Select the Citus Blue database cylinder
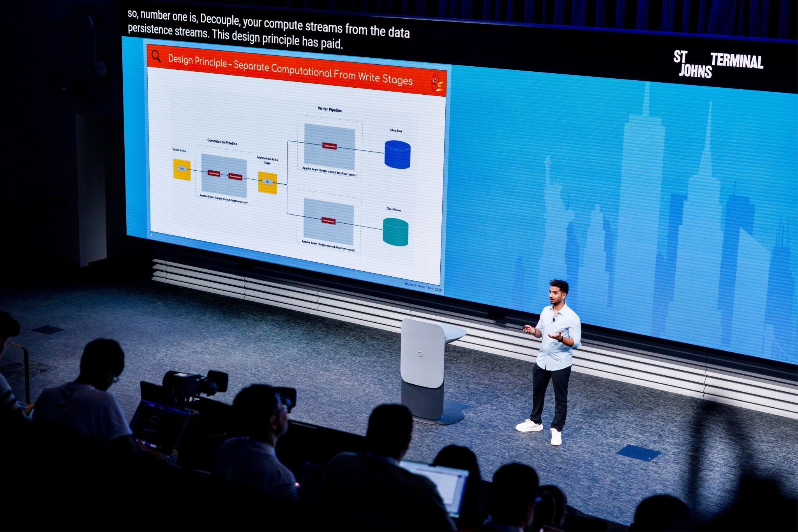The height and width of the screenshot is (532, 798). (x=397, y=155)
